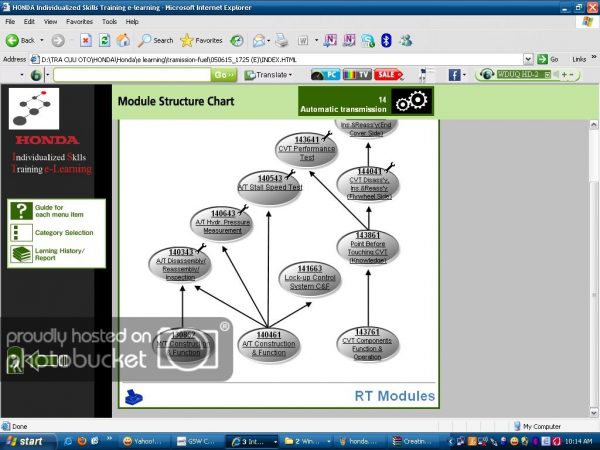Viewport: 600px width, 450px height.
Task: Click the blue print icon near RT Modules
Action: pos(134,397)
